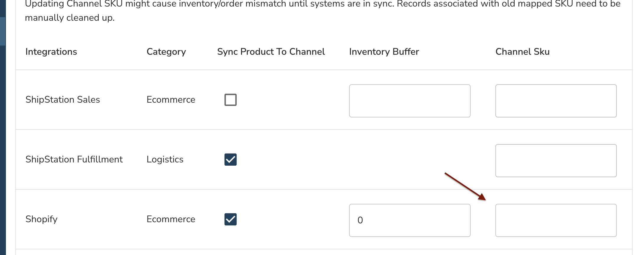The height and width of the screenshot is (255, 644).
Task: Click Sync Product To Channel header
Action: [x=271, y=52]
